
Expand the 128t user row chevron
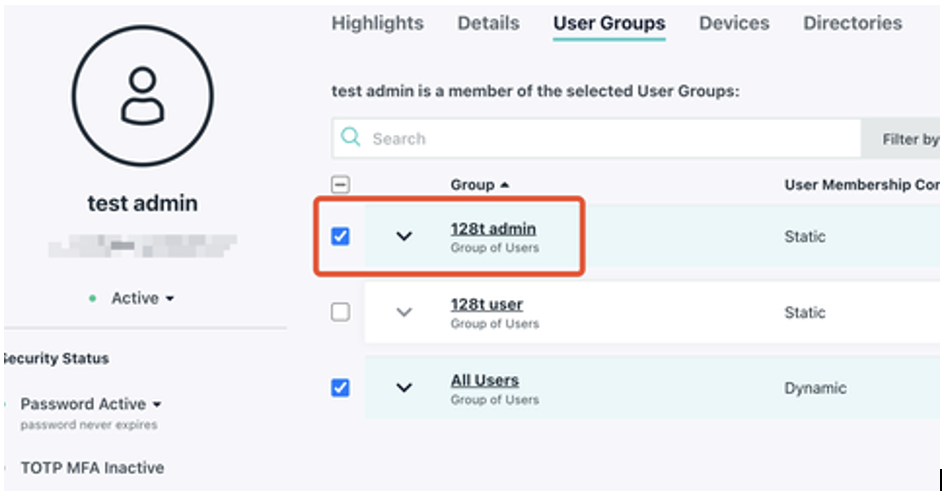[404, 312]
